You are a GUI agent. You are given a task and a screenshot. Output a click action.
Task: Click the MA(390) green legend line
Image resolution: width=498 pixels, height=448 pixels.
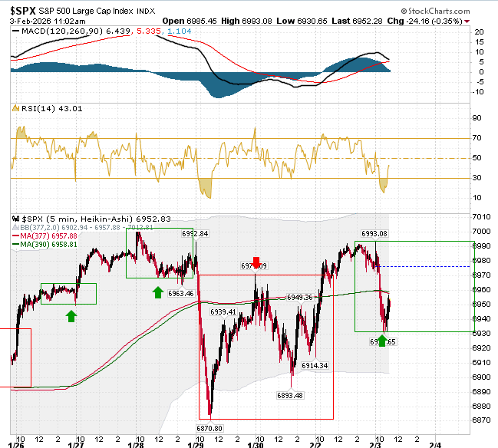(16, 245)
